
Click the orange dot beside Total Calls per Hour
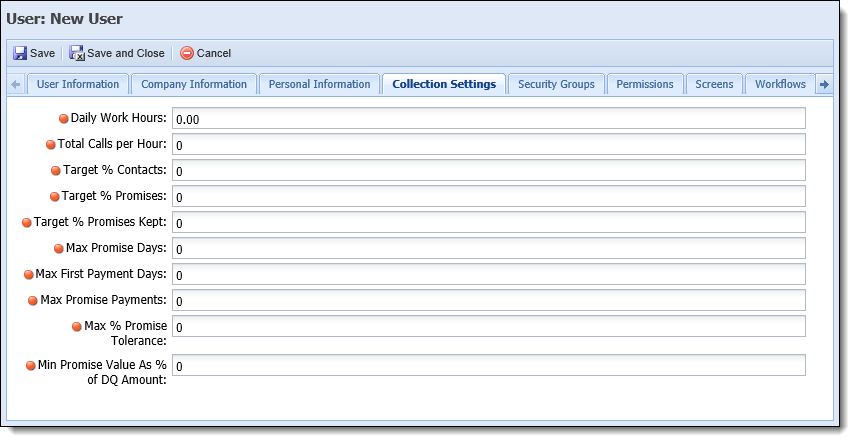tap(51, 144)
